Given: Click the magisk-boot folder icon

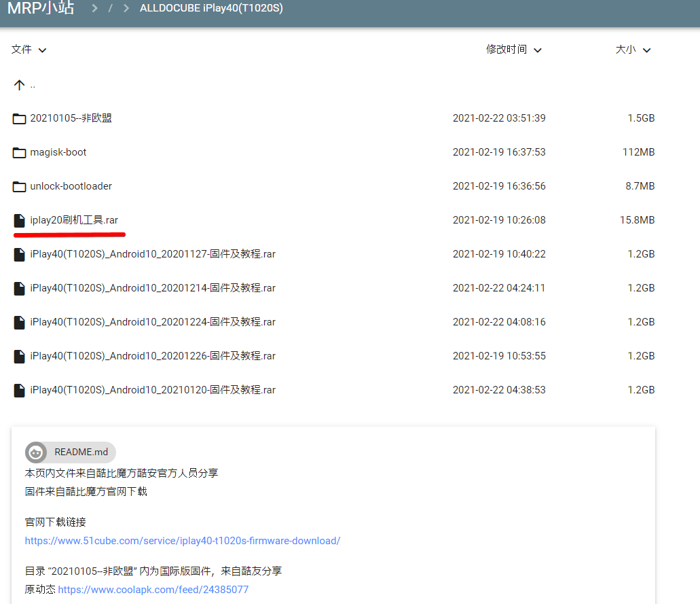Looking at the screenshot, I should click(x=19, y=153).
